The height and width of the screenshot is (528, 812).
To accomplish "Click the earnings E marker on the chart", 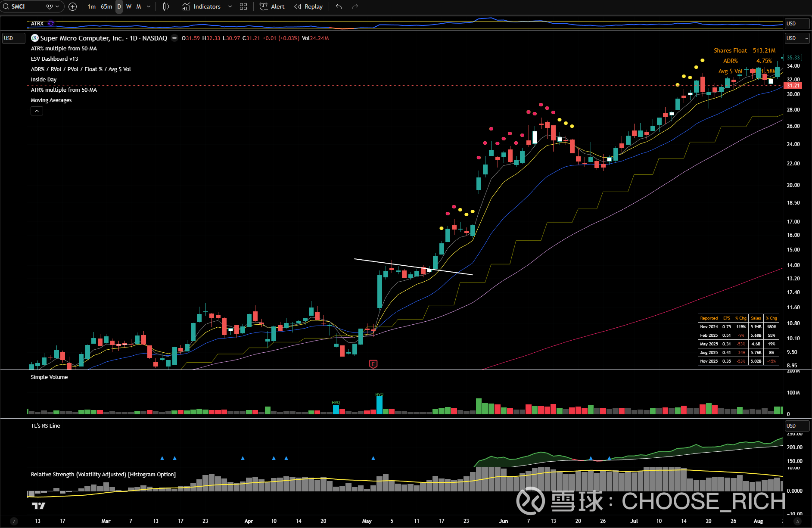I will [373, 364].
